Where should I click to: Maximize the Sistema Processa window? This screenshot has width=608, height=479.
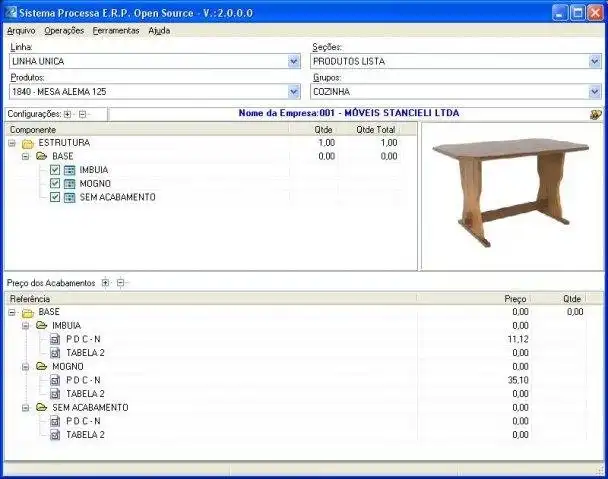[x=578, y=13]
